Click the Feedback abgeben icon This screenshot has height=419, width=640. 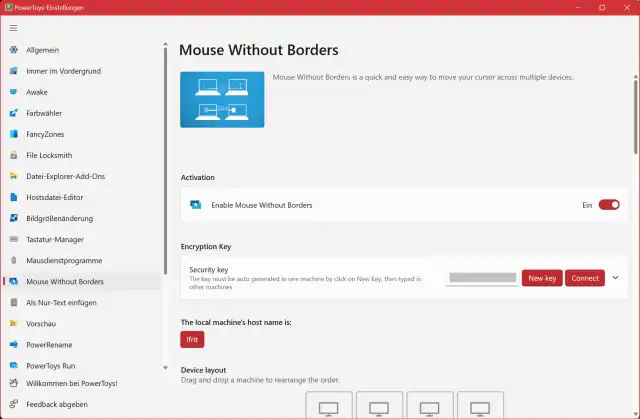(x=13, y=404)
